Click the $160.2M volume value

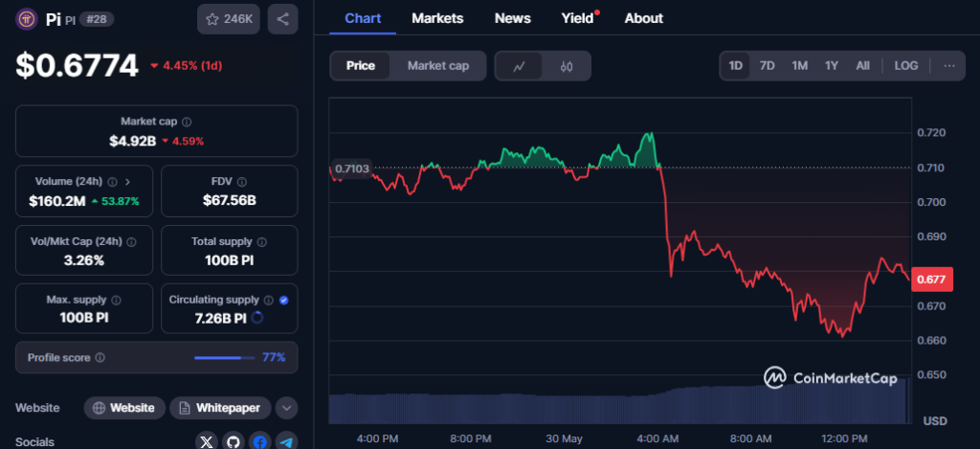(56, 201)
